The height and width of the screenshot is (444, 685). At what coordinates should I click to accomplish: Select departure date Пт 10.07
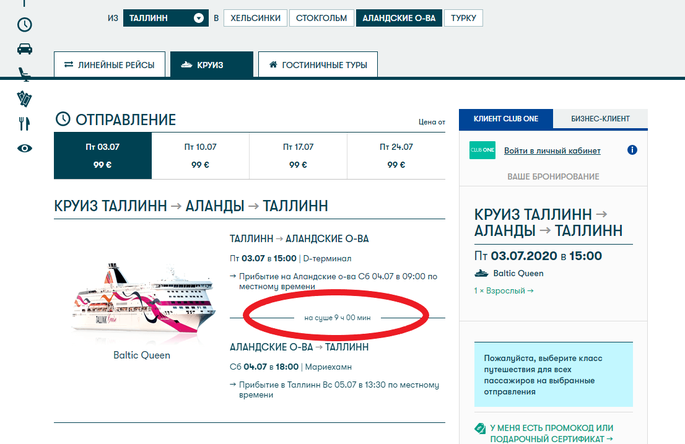pos(201,156)
